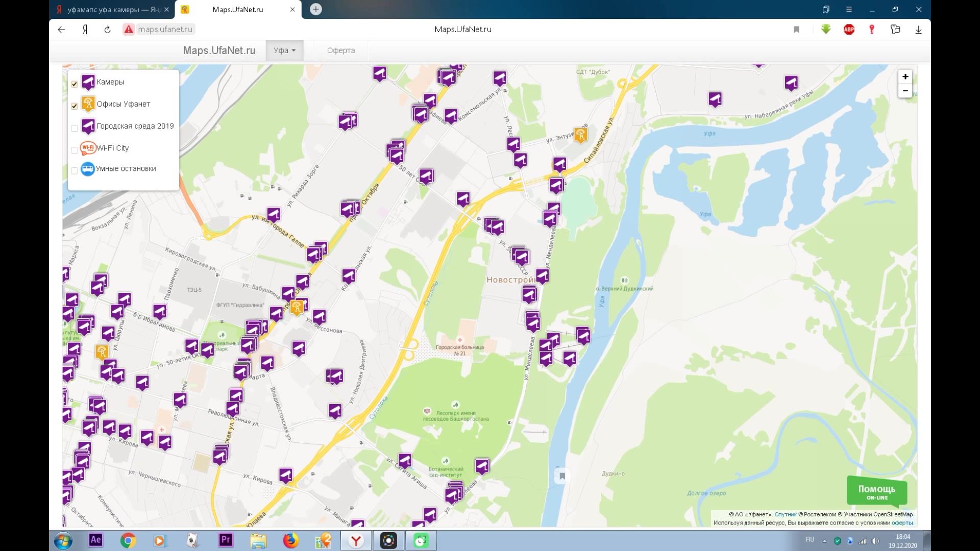This screenshot has height=551, width=980.
Task: Click the camera marker beside Ботанический сад-институт
Action: click(482, 466)
